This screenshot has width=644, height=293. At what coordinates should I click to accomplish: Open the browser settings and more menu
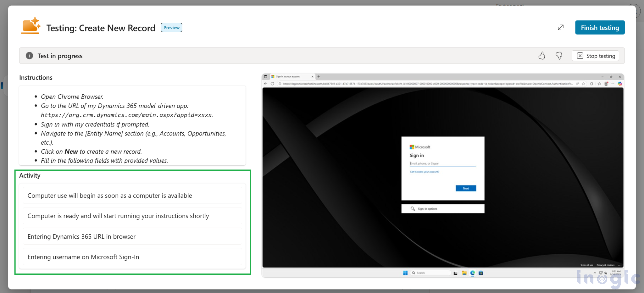tap(613, 84)
